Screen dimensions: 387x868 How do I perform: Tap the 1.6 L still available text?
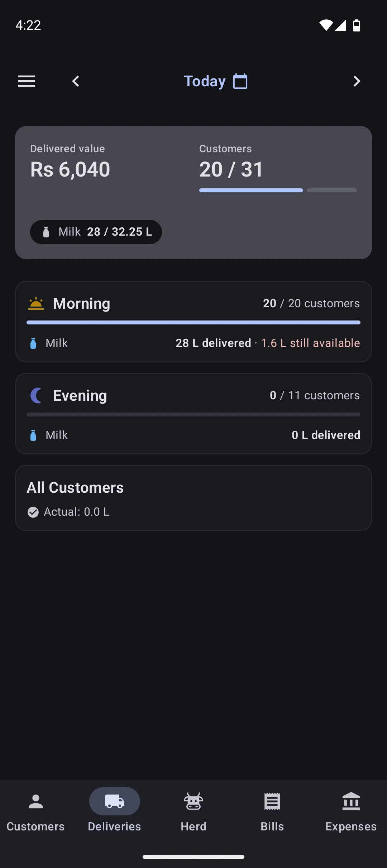(310, 343)
